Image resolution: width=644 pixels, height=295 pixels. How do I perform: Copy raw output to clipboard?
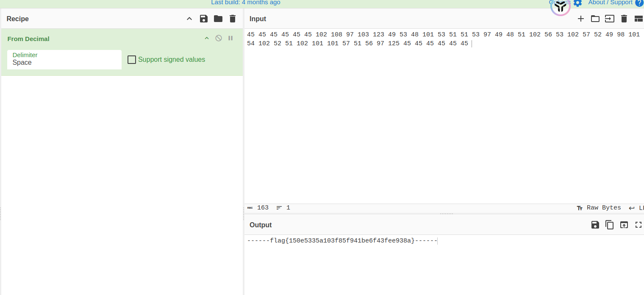pos(610,225)
